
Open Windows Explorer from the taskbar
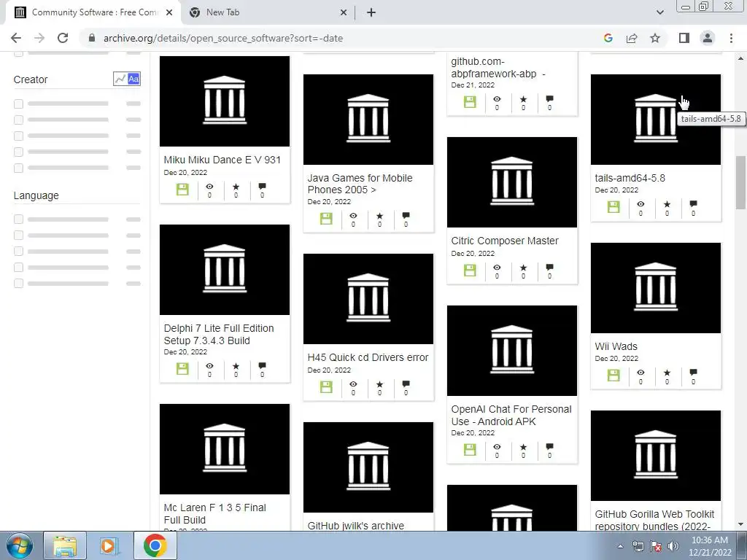[x=65, y=545]
